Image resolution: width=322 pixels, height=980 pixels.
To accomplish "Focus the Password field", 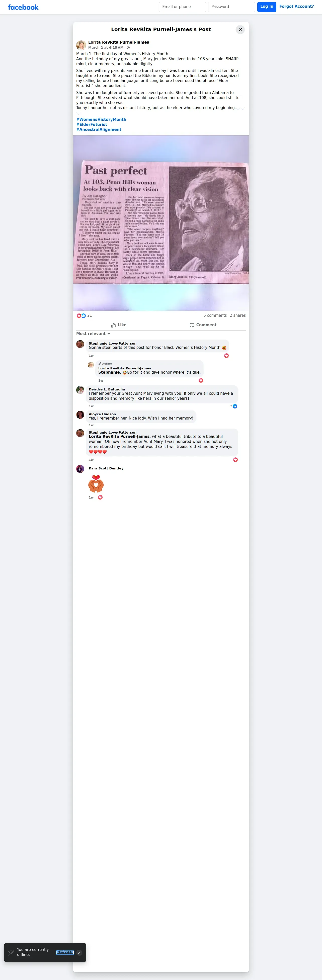I will [x=231, y=7].
